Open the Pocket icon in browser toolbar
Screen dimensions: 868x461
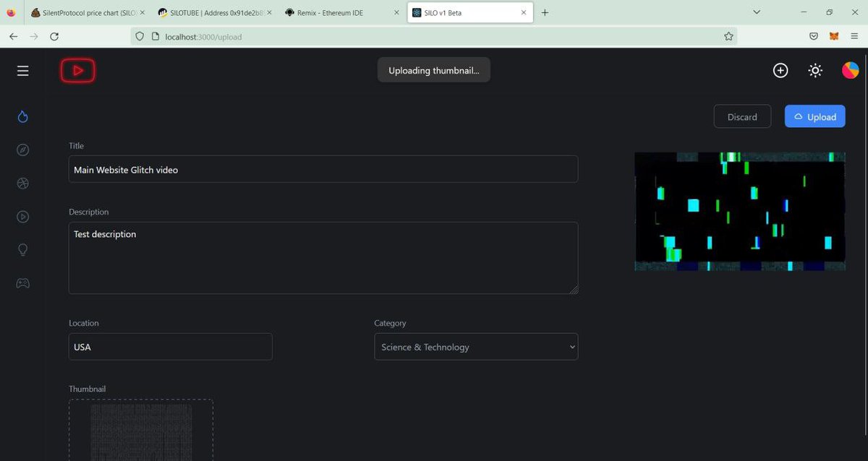(x=814, y=36)
